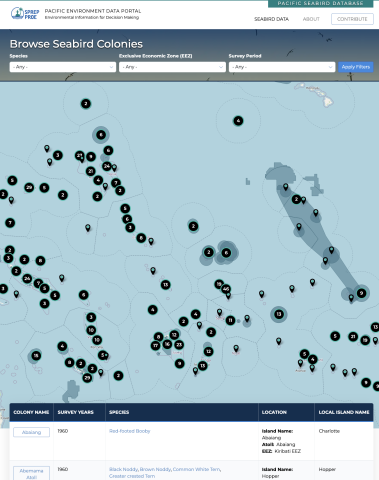Screen dimensions: 379x480
Task: Click the 4 cluster nearest the Hawaiian islands
Action: [x=238, y=121]
